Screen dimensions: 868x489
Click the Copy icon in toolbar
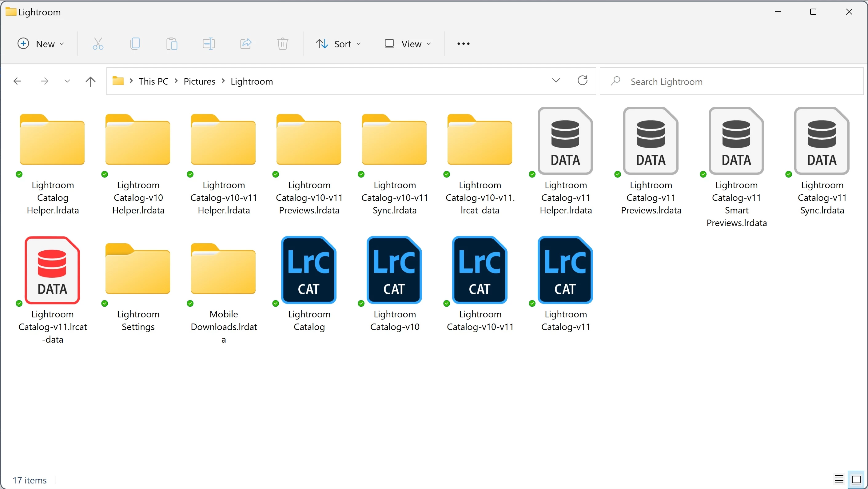135,44
